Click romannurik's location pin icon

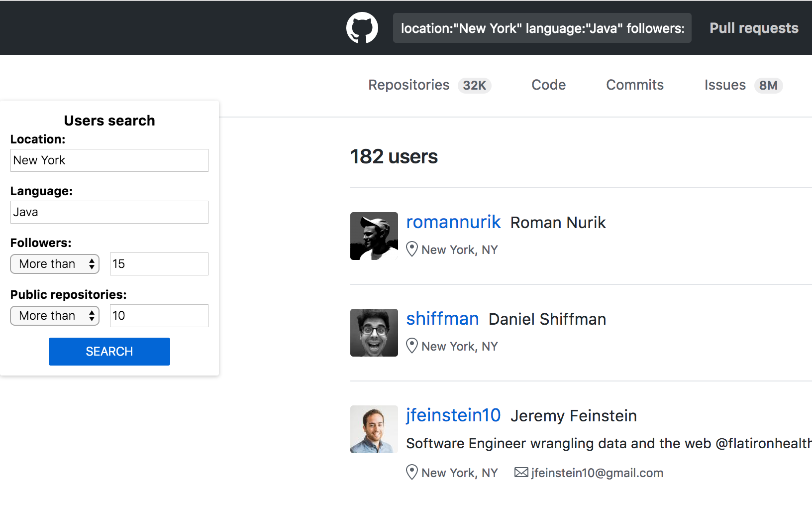[x=412, y=249]
